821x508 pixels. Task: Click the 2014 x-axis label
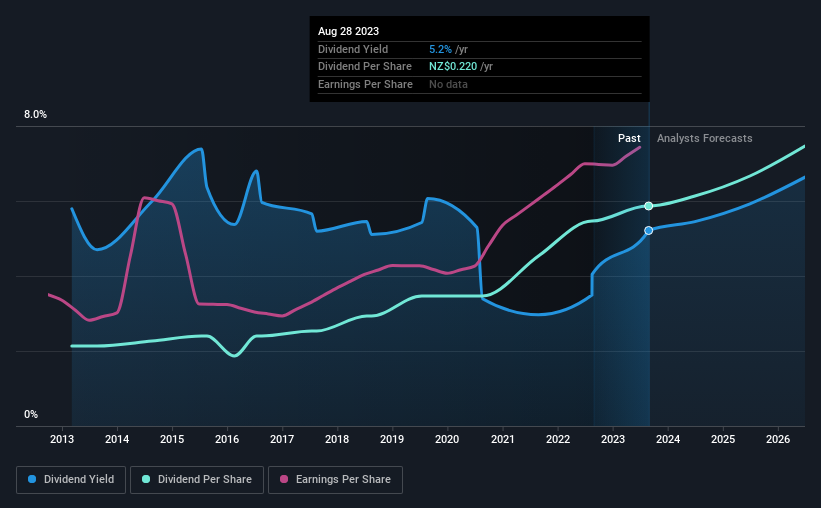tap(117, 439)
